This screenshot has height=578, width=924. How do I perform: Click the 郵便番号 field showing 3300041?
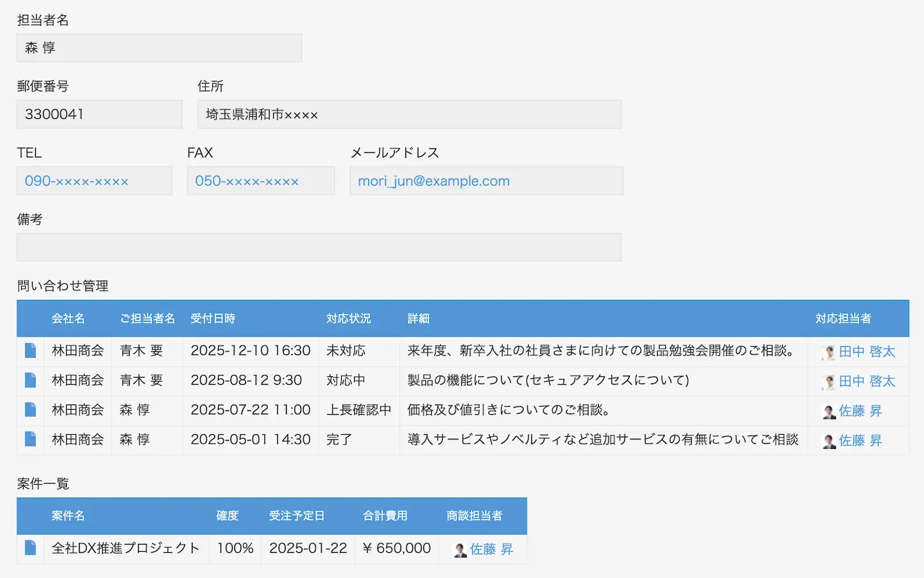click(99, 114)
